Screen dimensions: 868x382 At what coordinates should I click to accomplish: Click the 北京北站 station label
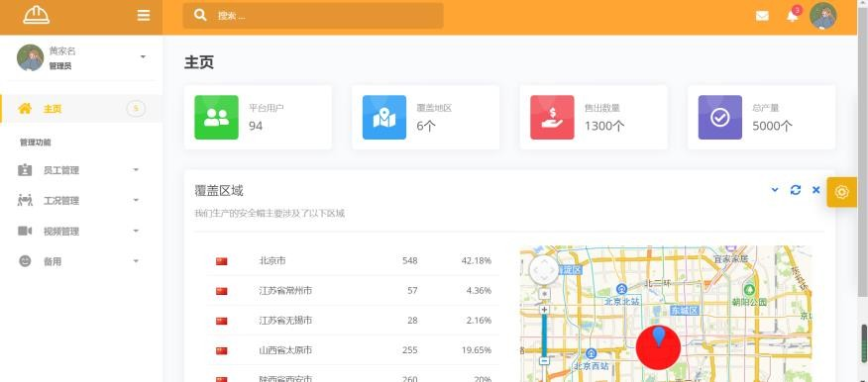(621, 301)
